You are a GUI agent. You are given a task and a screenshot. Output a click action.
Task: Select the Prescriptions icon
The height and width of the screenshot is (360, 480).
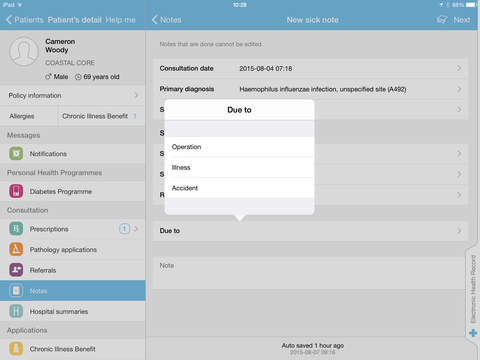pos(16,229)
